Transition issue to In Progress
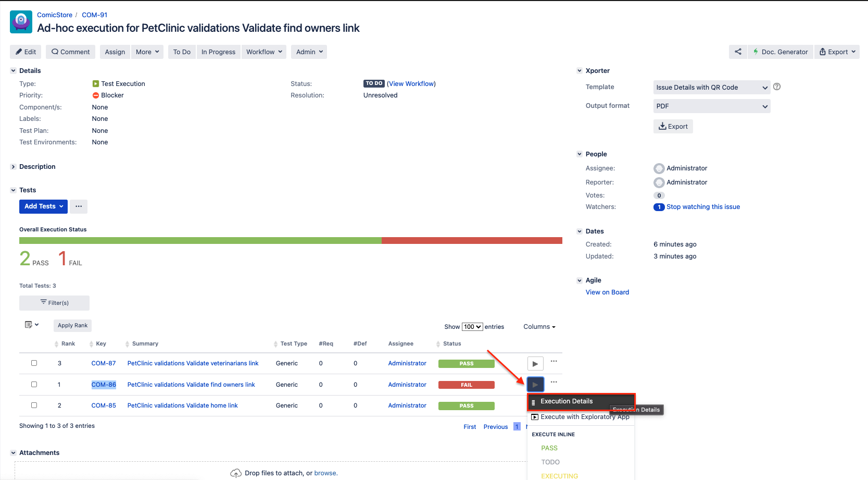Image resolution: width=868 pixels, height=480 pixels. pyautogui.click(x=218, y=52)
